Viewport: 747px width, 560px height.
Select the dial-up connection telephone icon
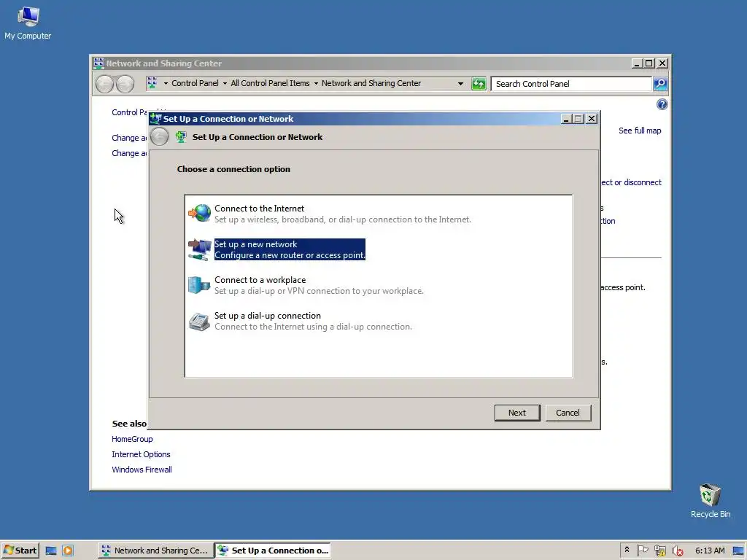point(199,322)
